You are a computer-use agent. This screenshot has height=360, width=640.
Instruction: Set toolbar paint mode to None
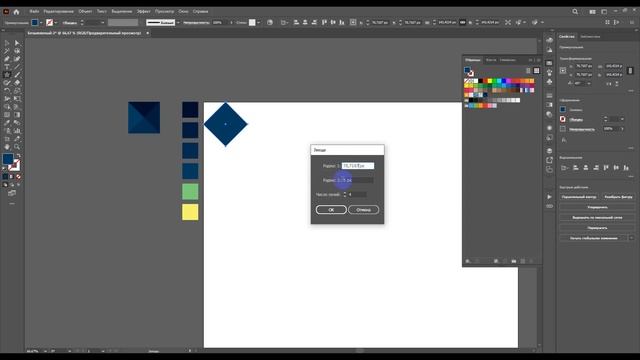pos(18,177)
